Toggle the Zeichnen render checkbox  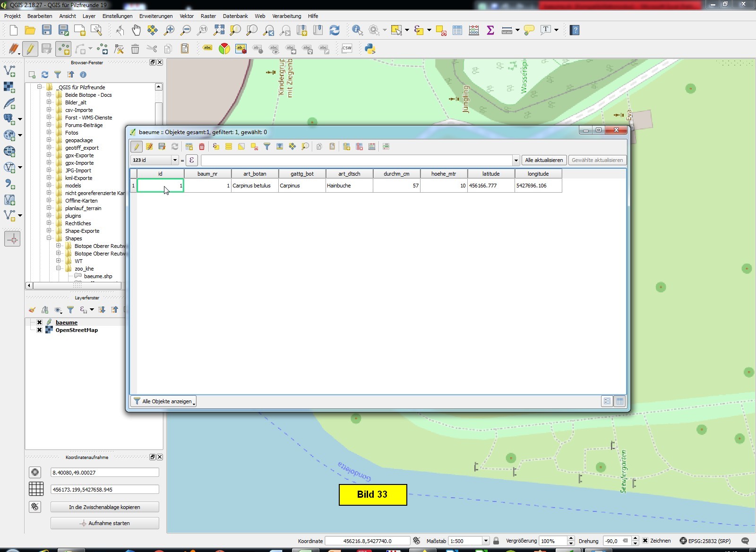pyautogui.click(x=645, y=541)
